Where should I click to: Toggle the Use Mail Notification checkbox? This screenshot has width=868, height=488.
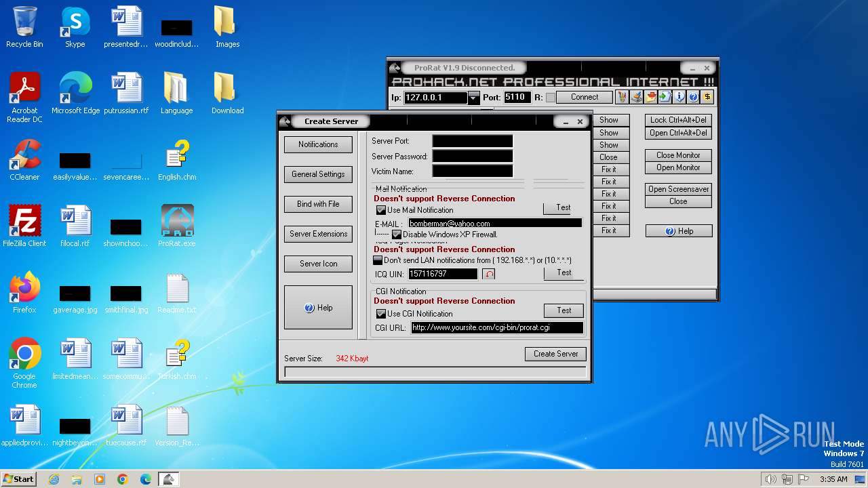tap(381, 211)
